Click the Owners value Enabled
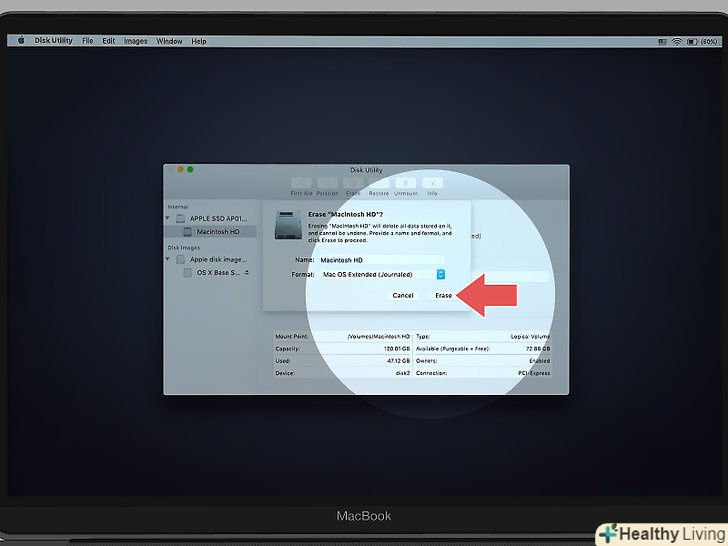 540,361
